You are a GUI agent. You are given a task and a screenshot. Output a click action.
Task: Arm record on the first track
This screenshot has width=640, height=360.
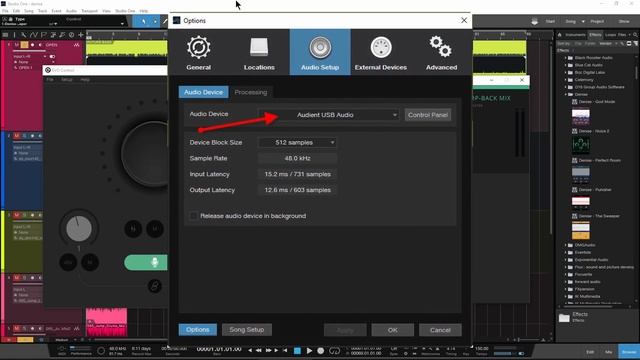point(33,45)
